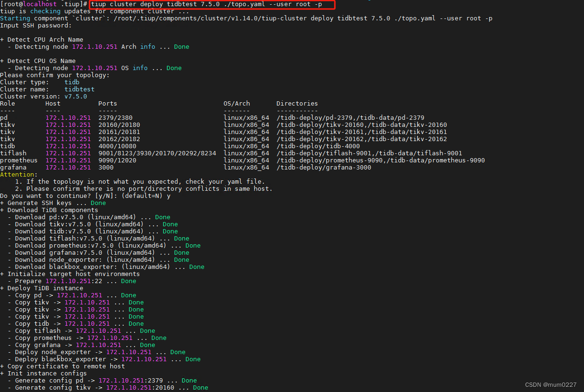Click 'Download node_exporter:' line
This screenshot has height=392, width=584.
pos(99,260)
